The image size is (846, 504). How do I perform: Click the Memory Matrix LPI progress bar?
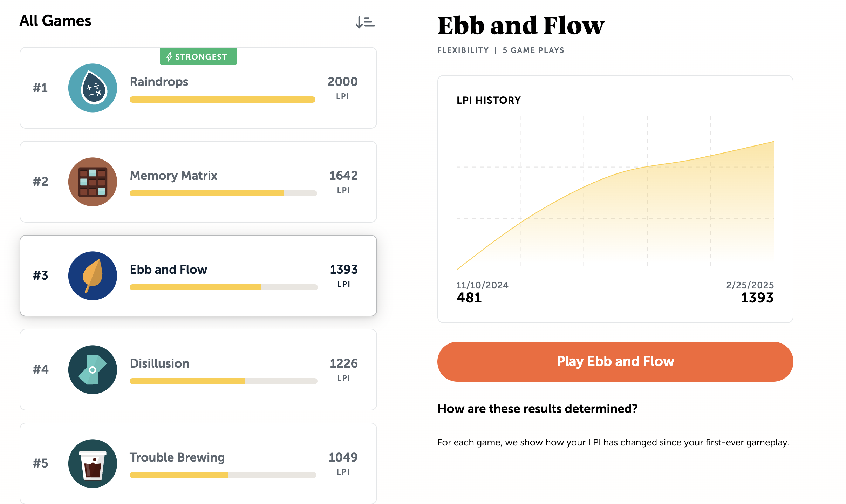223,193
